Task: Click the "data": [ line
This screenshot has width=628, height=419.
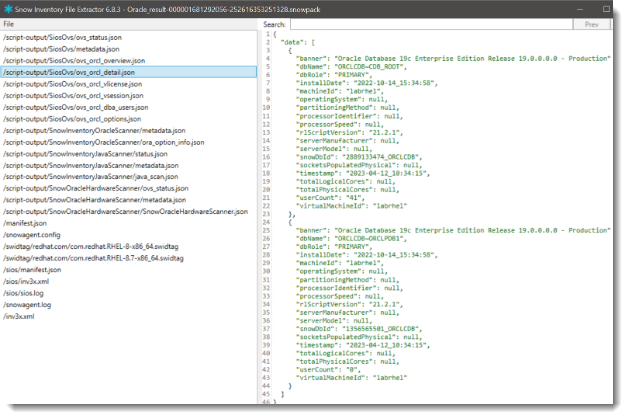Action: [298, 42]
